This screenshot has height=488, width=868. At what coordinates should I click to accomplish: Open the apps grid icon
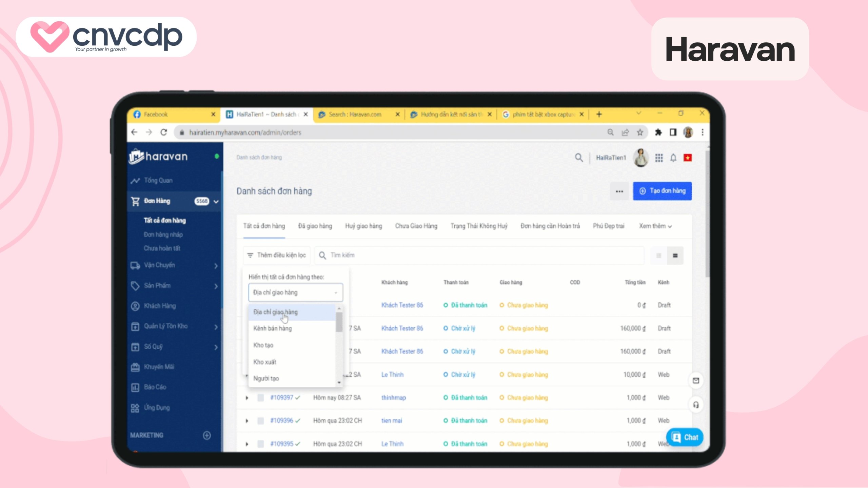pos(659,158)
